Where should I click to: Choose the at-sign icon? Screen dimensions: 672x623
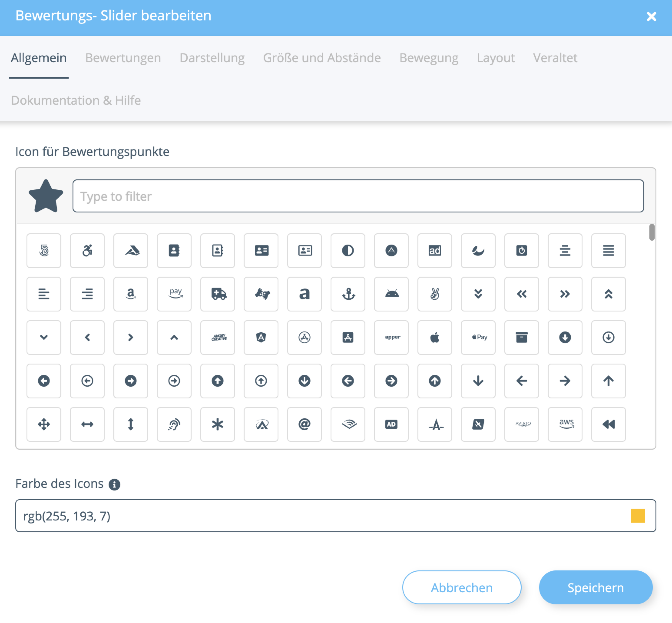(x=304, y=424)
